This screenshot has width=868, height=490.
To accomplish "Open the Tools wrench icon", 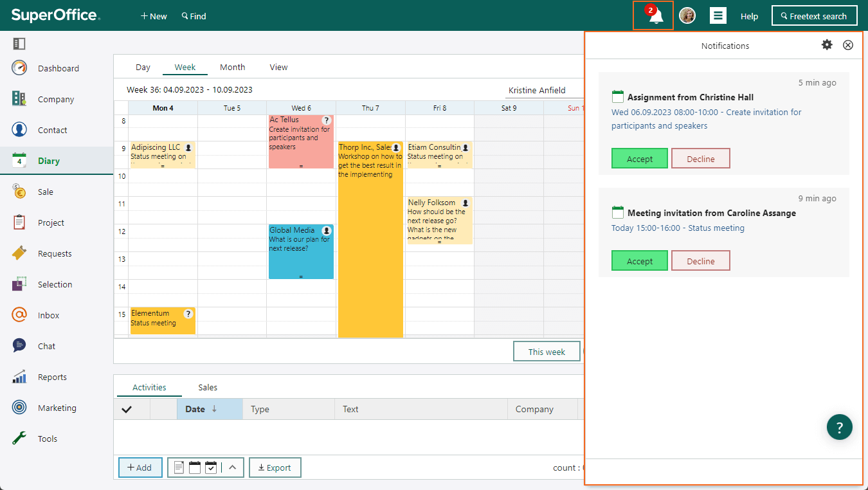I will point(19,439).
